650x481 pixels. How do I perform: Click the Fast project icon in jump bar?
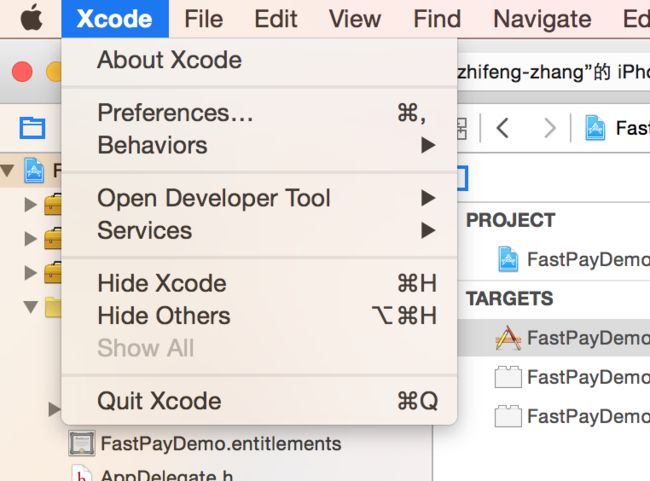tap(595, 128)
